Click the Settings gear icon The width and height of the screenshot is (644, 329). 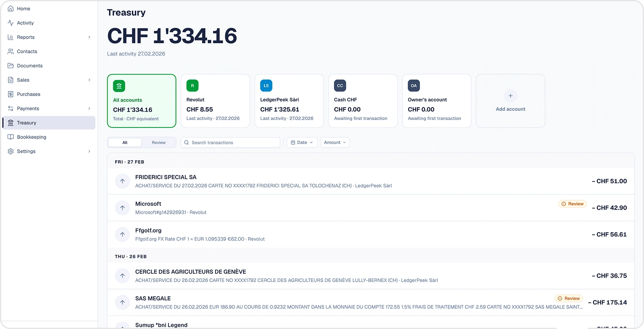click(11, 151)
